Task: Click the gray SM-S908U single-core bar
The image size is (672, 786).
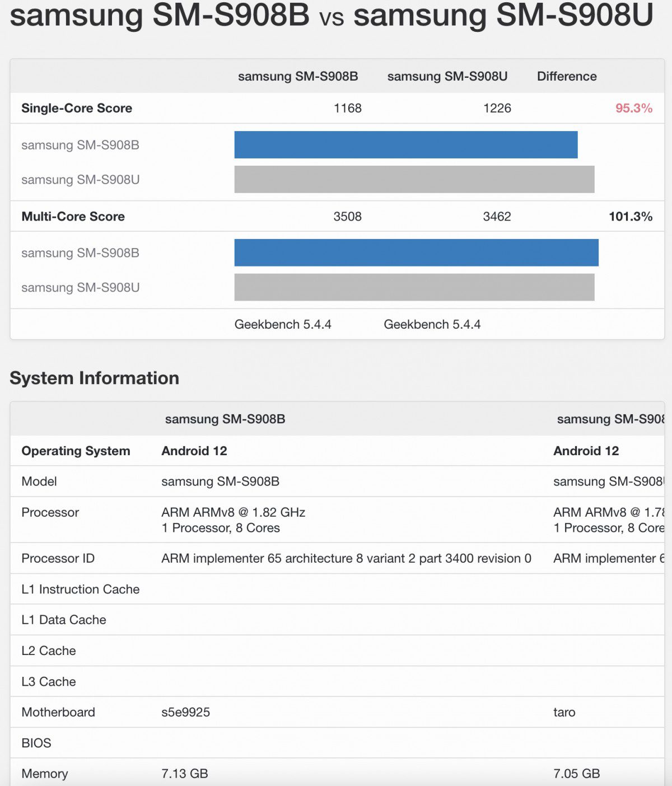Action: (414, 179)
